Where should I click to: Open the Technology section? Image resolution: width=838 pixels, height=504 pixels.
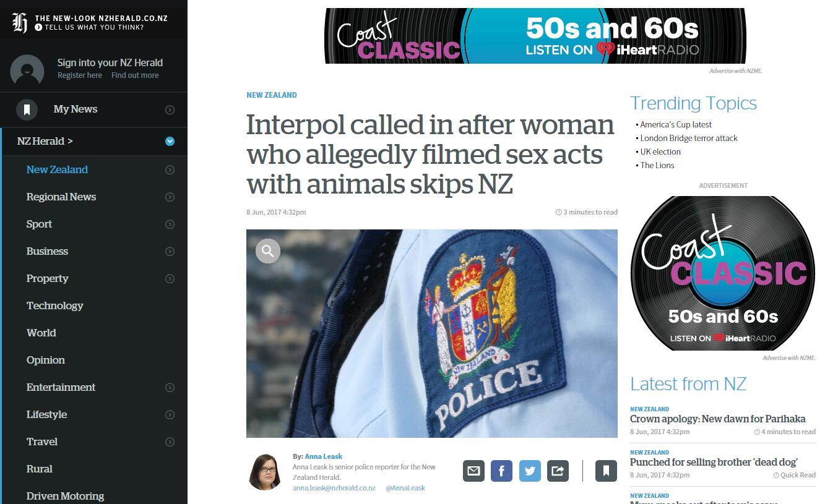pos(54,305)
